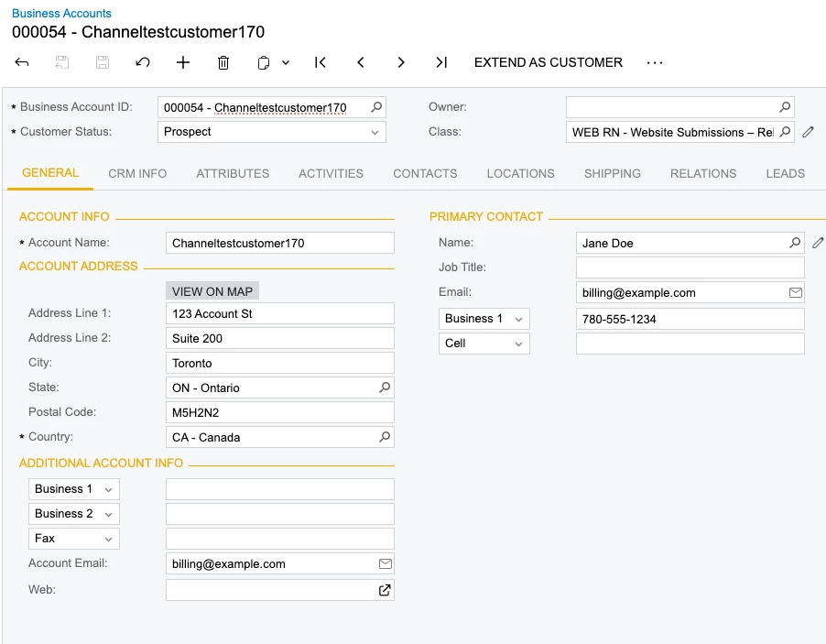Click the Save disk icon
Image resolution: width=826 pixels, height=644 pixels.
click(x=103, y=62)
